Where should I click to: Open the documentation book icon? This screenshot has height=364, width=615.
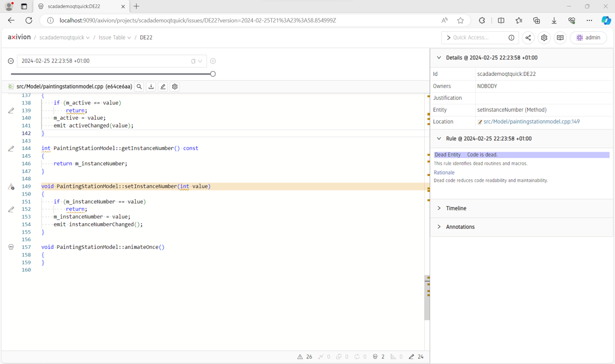[560, 37]
